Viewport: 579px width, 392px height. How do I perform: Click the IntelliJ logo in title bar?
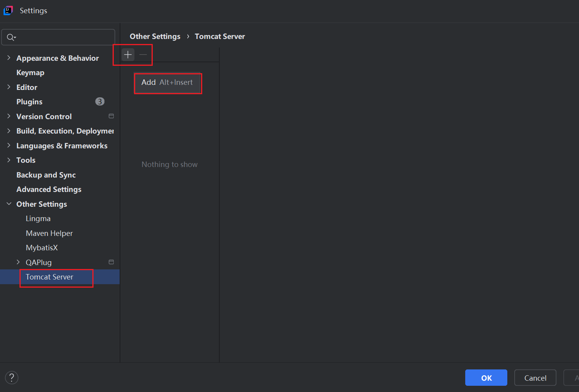tap(8, 11)
